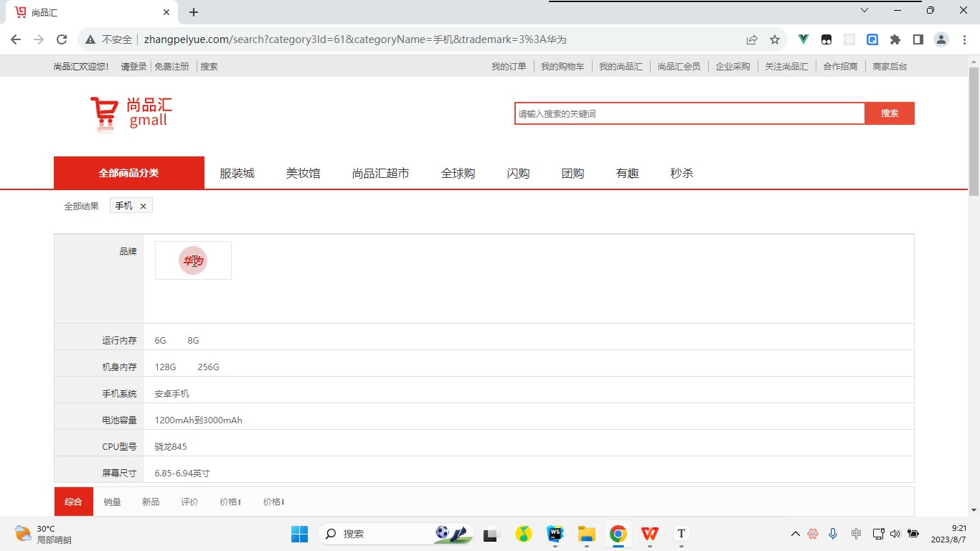980x551 pixels.
Task: Click the share page icon in address bar
Action: pyautogui.click(x=751, y=39)
